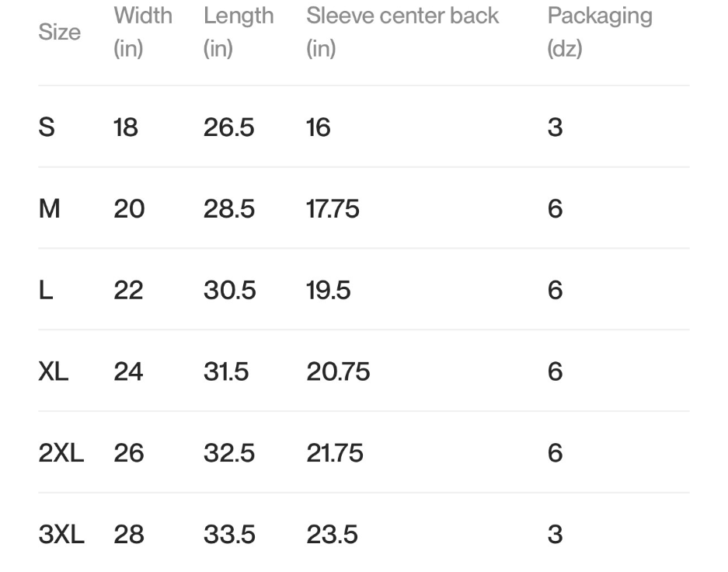Click the Width (in) column header
Image resolution: width=728 pixels, height=572 pixels.
tap(143, 32)
